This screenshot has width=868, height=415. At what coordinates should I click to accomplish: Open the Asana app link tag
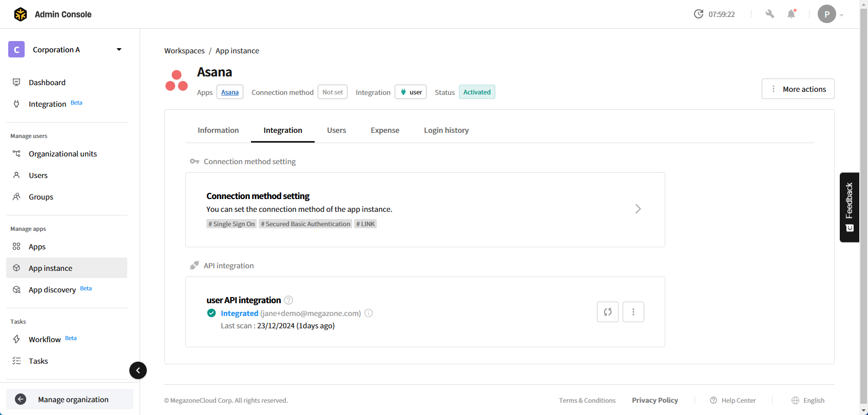point(230,92)
